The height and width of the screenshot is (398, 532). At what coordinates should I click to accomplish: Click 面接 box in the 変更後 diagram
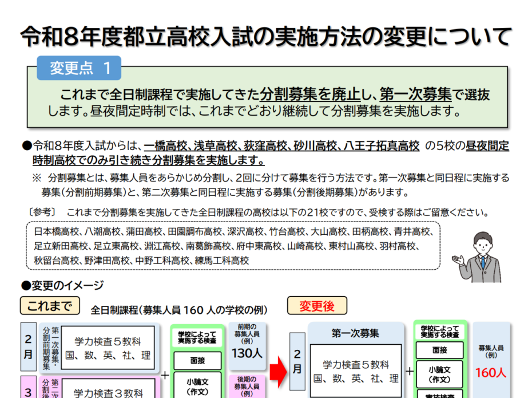pyautogui.click(x=440, y=350)
